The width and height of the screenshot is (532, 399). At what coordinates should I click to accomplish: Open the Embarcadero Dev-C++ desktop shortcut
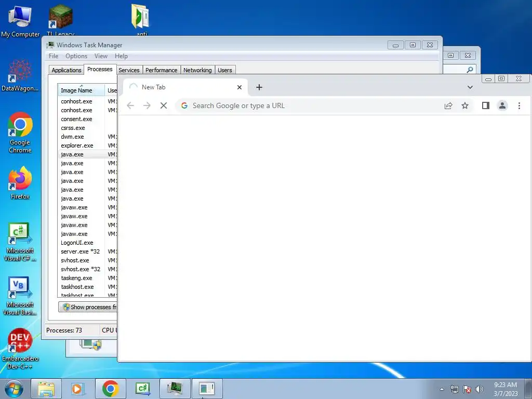click(x=20, y=349)
